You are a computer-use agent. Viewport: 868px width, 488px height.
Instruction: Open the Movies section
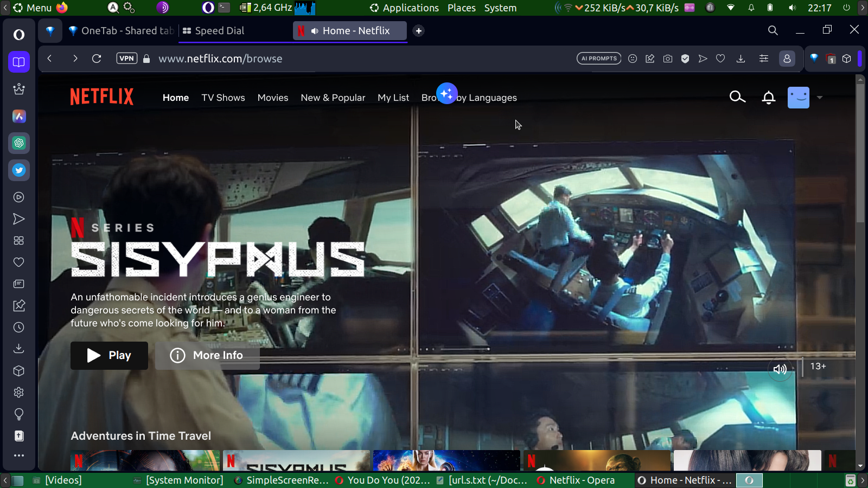[273, 98]
